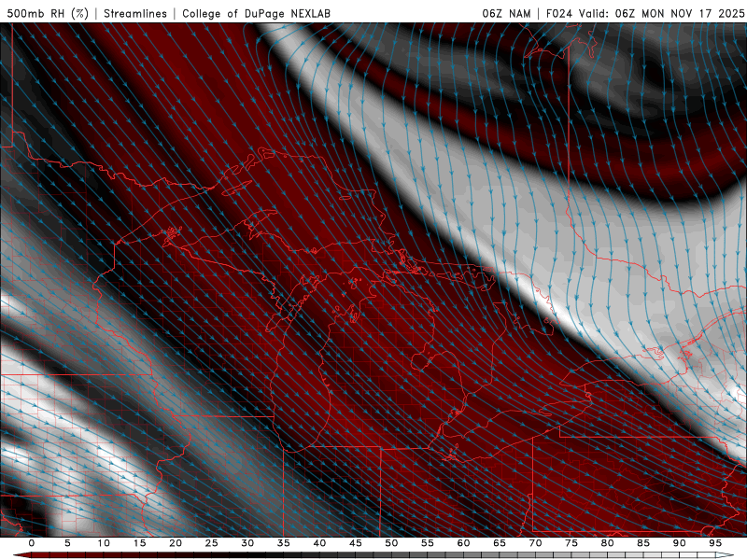Click the 90 value on the color scale
Viewport: 747px width, 560px height.
[680, 543]
